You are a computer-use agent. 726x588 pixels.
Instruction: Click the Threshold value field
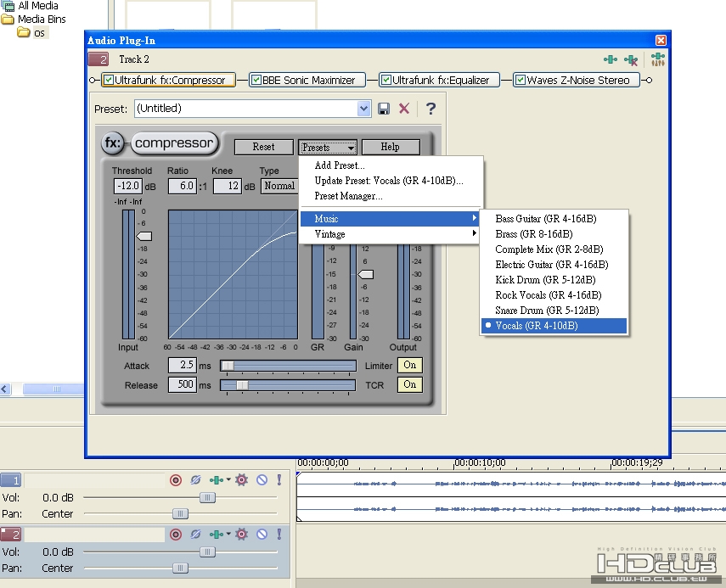(x=128, y=186)
